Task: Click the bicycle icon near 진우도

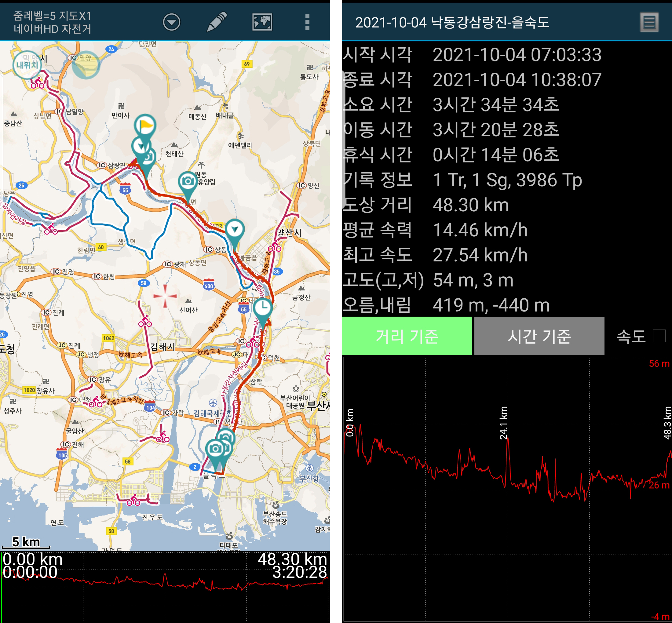Action: coord(133,500)
